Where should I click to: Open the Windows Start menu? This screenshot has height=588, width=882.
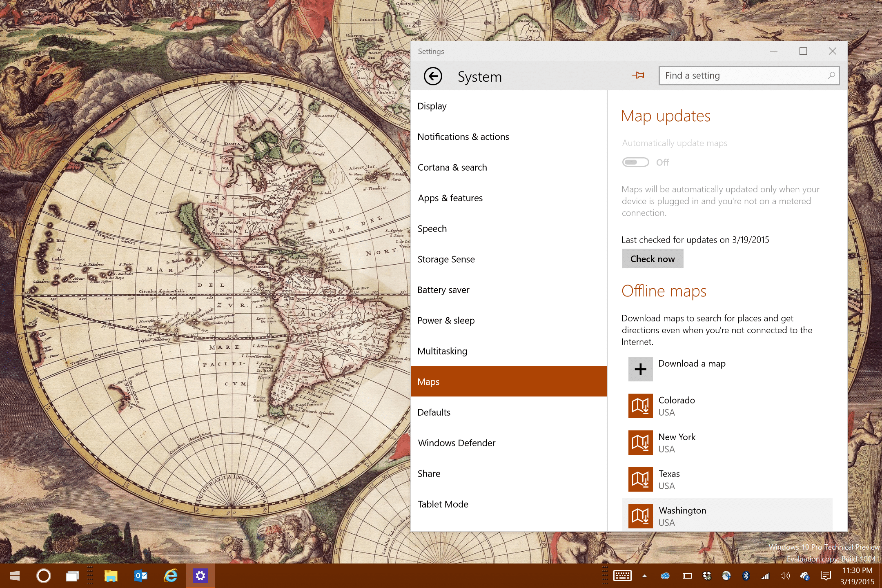[15, 576]
